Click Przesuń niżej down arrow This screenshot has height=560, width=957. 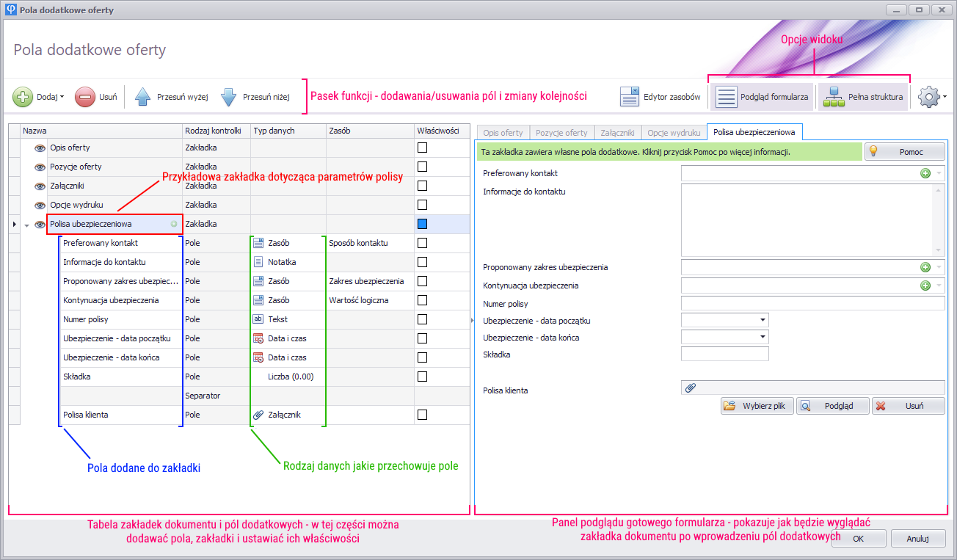tap(228, 97)
